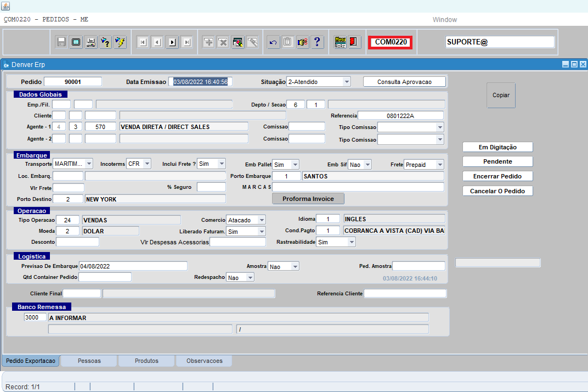Open the Rastreabilidade dropdown
The width and height of the screenshot is (588, 392).
click(352, 242)
